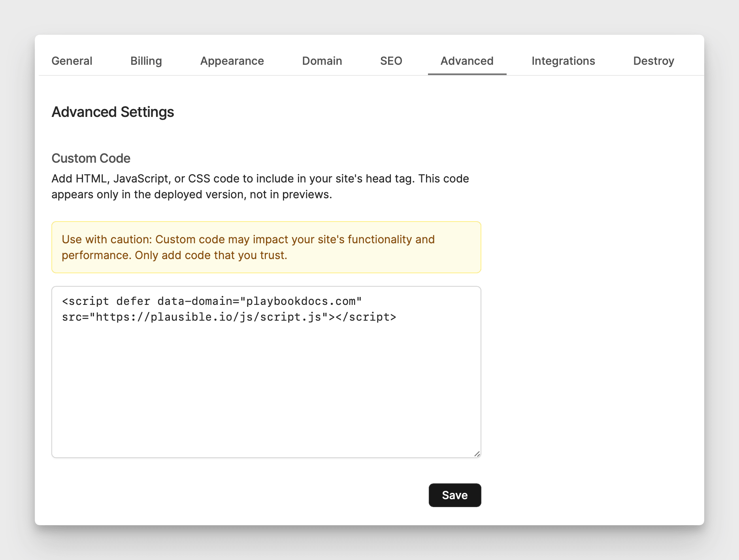The width and height of the screenshot is (739, 560).
Task: Go to the Appearance tab
Action: [232, 61]
